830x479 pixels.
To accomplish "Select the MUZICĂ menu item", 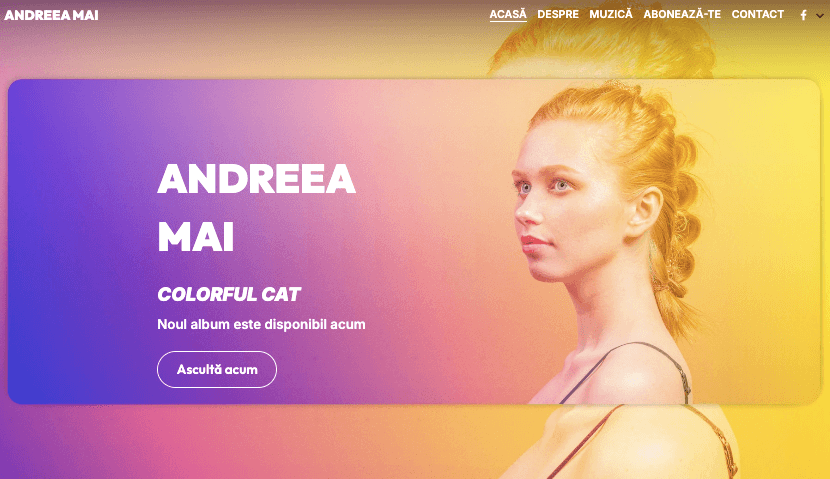I will pos(611,14).
